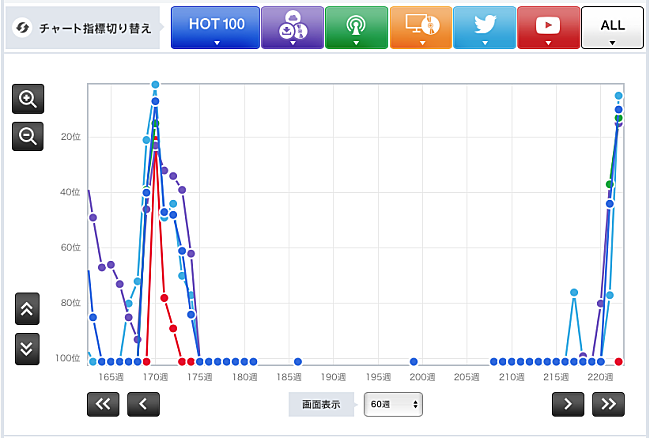Select the green radio broadcast indicator
The image size is (650, 438).
355,27
